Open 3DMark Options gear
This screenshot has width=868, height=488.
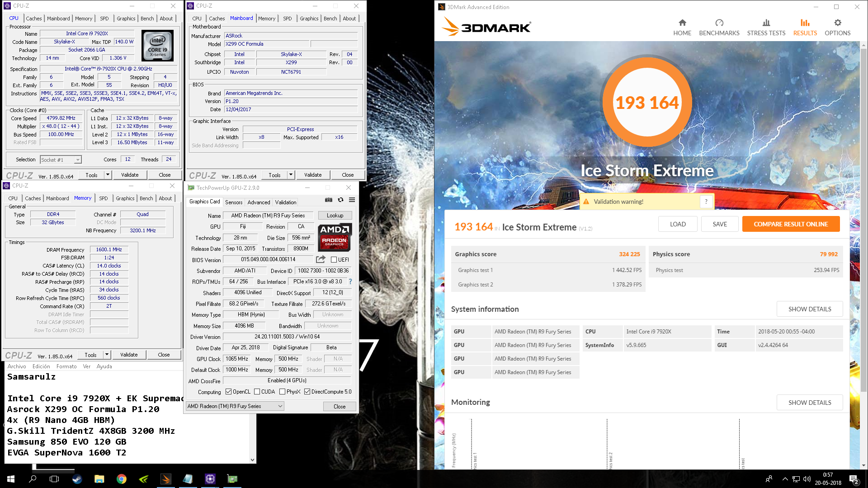click(x=838, y=27)
